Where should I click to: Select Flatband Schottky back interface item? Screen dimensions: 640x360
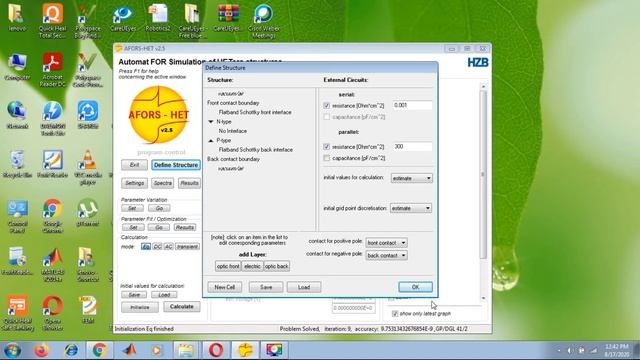tap(256, 150)
